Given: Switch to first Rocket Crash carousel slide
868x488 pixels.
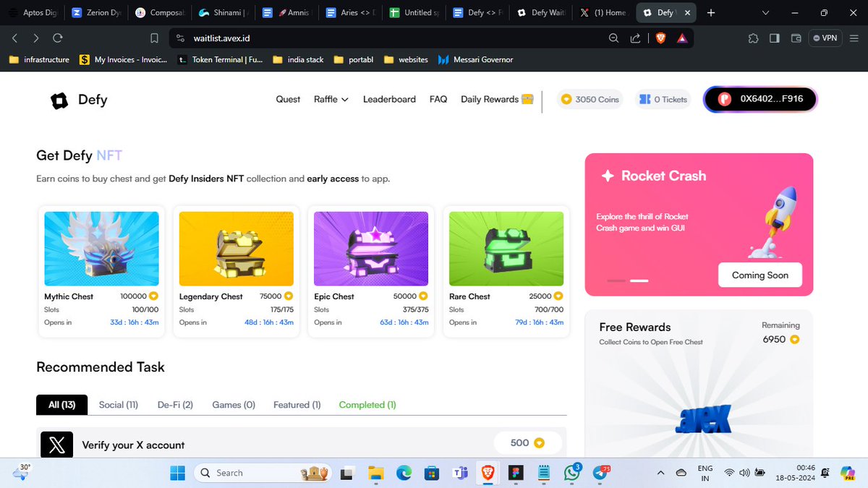Looking at the screenshot, I should tap(616, 281).
